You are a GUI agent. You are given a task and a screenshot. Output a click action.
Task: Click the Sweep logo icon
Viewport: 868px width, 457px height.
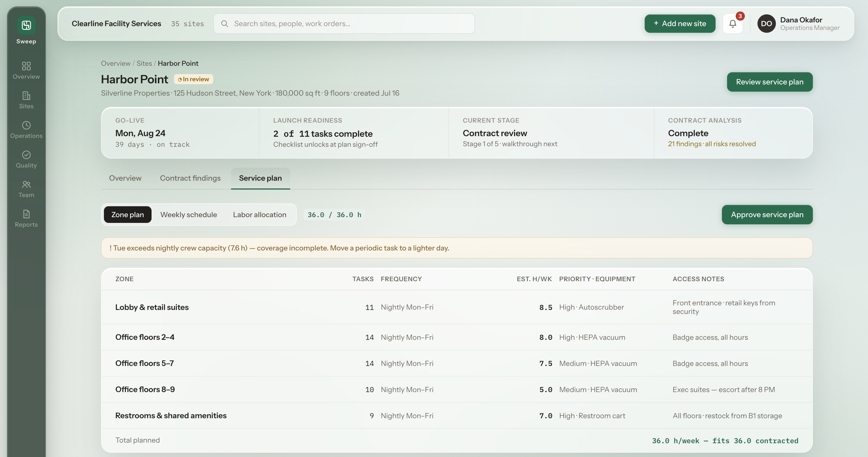pos(26,25)
